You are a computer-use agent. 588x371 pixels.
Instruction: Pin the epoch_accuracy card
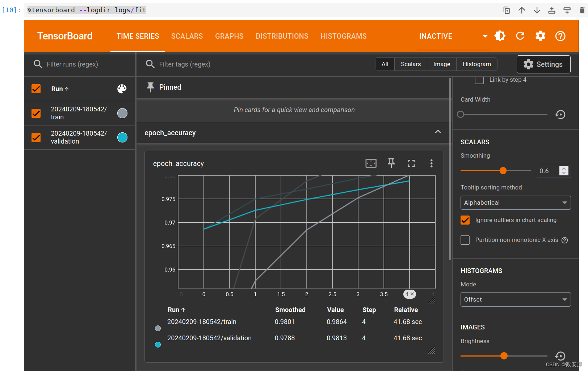391,163
